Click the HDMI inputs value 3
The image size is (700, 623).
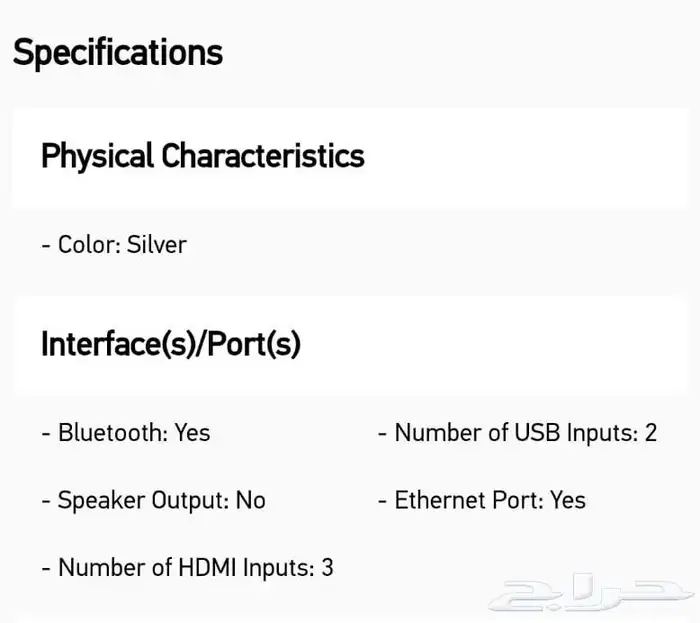[x=327, y=568]
